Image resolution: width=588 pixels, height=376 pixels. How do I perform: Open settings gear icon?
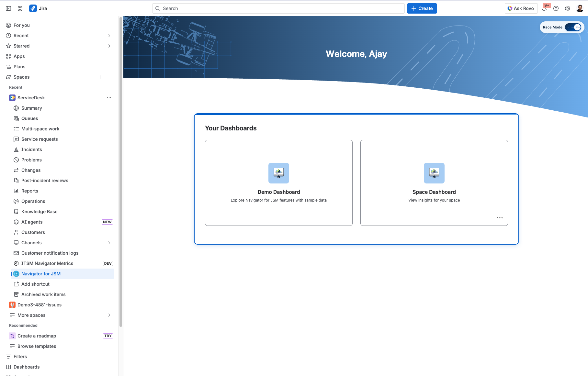tap(568, 8)
